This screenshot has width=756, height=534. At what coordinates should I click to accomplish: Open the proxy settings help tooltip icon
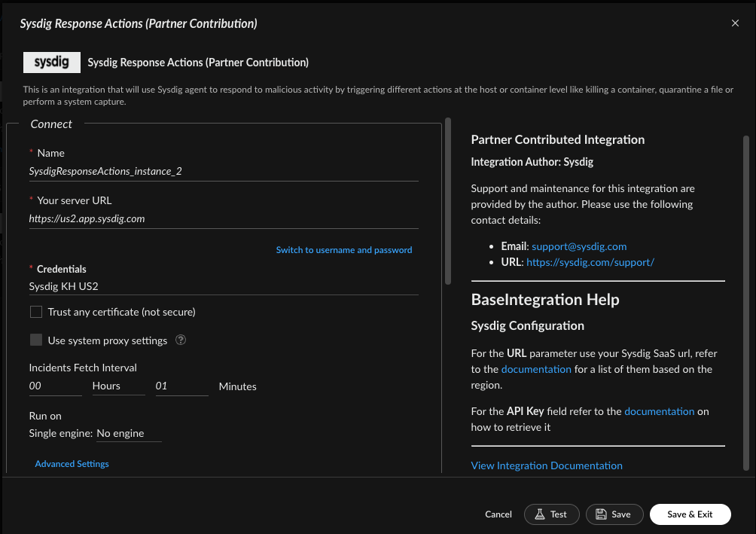tap(181, 340)
